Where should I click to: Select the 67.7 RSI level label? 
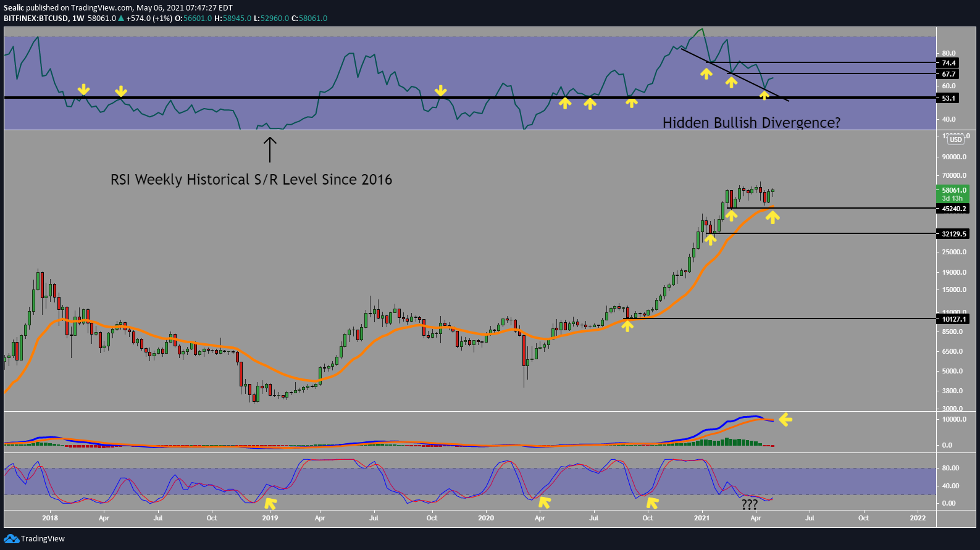tap(949, 74)
